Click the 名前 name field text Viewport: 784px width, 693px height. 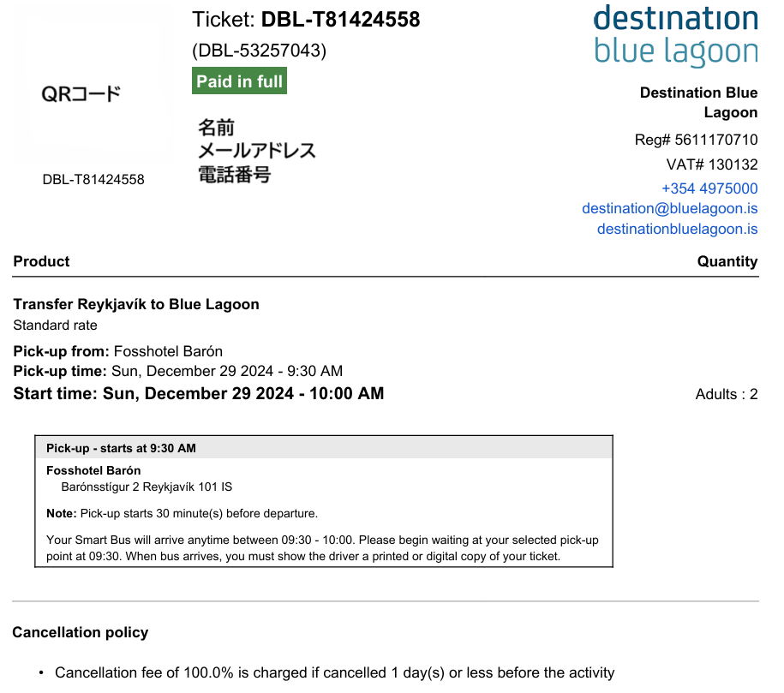(216, 127)
